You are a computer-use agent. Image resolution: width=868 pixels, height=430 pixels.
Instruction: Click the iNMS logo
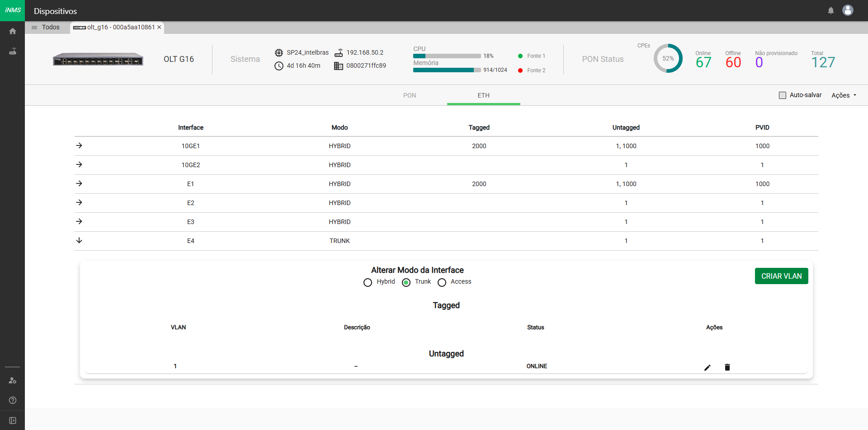[x=13, y=10]
